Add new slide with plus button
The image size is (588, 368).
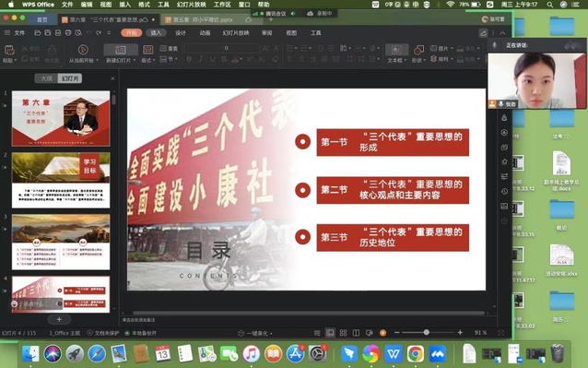59,319
